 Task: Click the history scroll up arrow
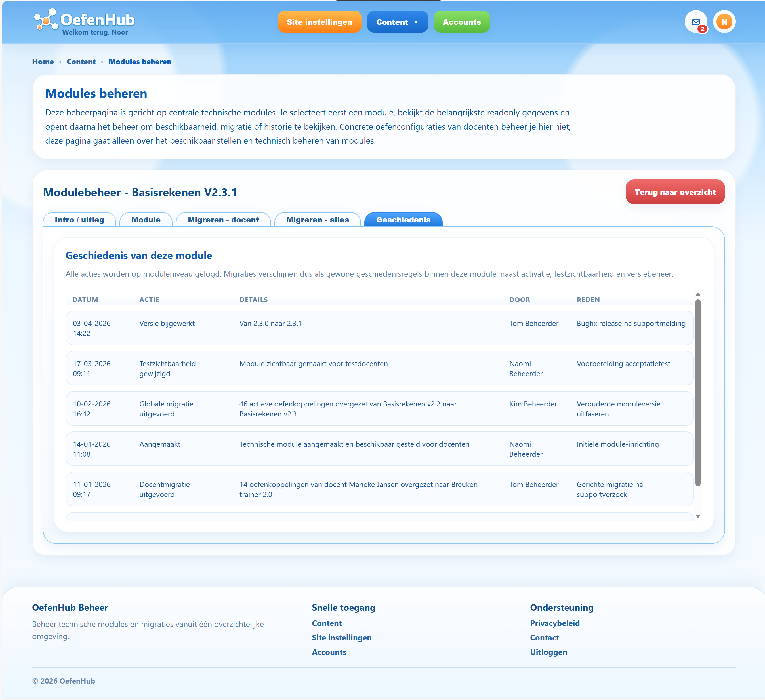tap(697, 294)
